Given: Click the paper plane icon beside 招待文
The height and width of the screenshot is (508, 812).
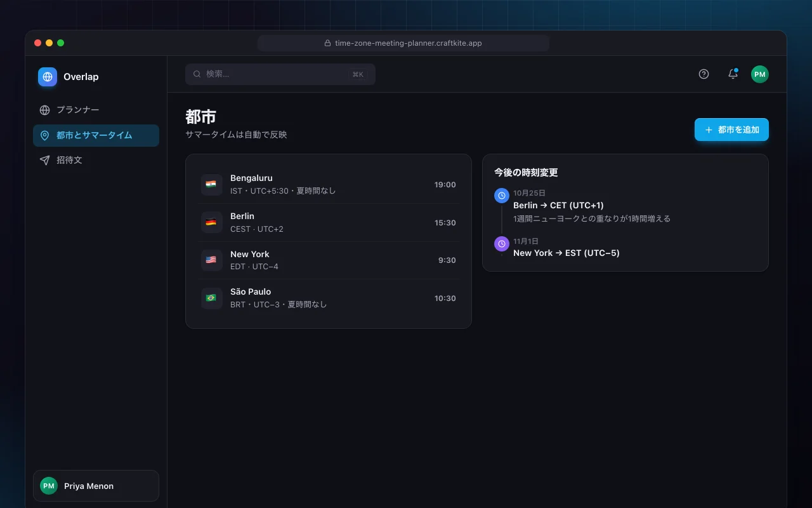Looking at the screenshot, I should click(x=44, y=160).
